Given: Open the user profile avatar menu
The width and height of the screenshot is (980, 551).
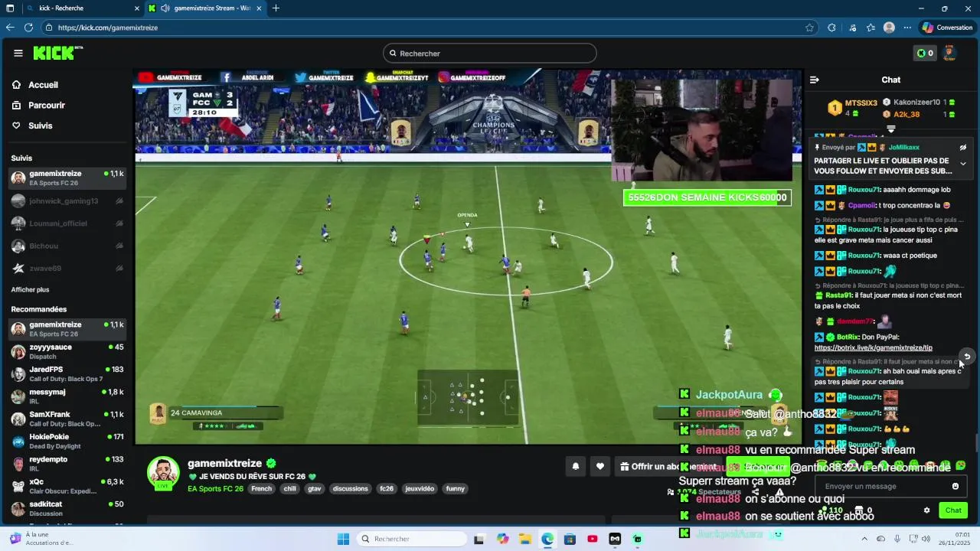Looking at the screenshot, I should coord(949,53).
